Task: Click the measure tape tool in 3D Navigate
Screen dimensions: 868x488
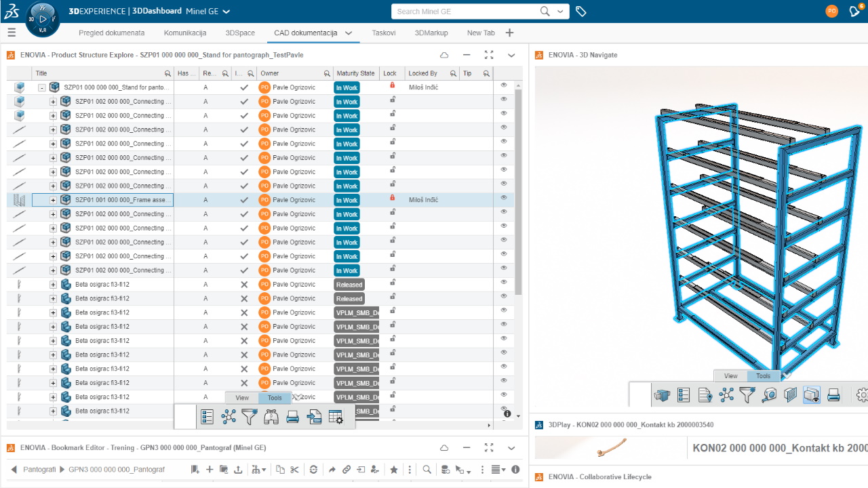Action: point(769,395)
